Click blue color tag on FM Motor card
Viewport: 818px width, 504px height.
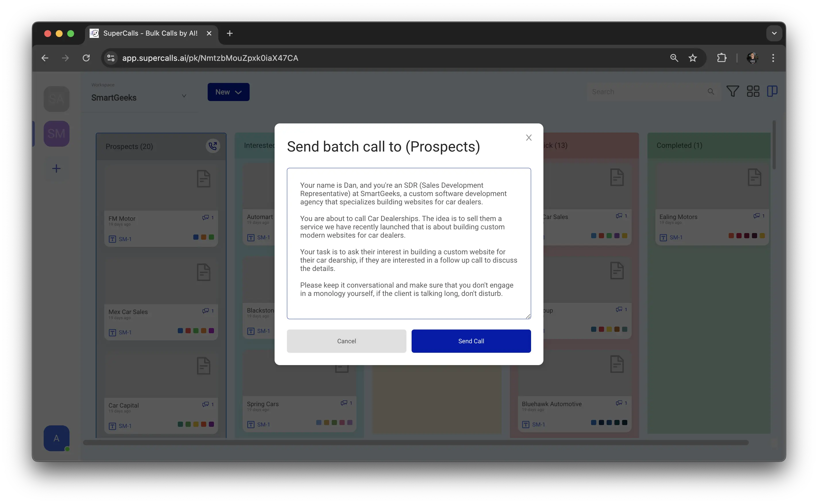(196, 237)
